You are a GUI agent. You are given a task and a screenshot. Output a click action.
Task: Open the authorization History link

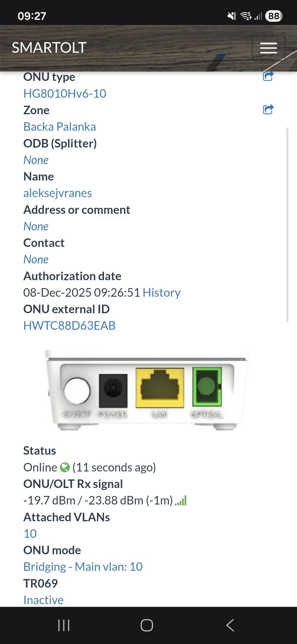click(x=161, y=293)
